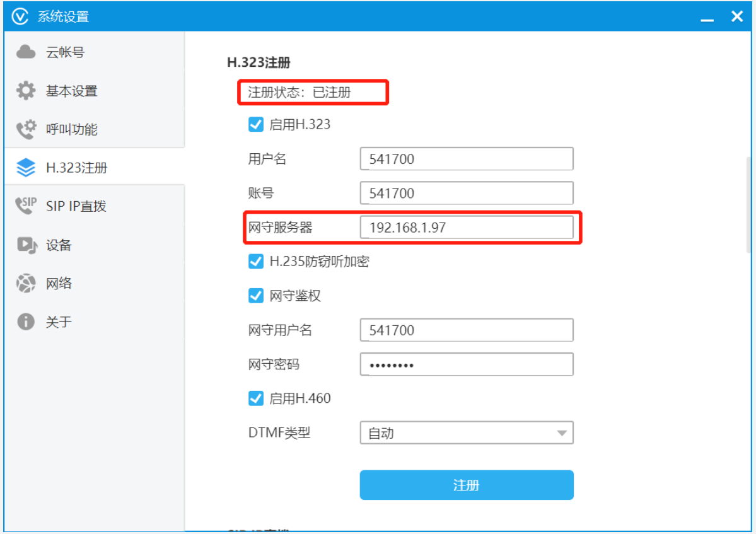The height and width of the screenshot is (534, 756).
Task: Click the phone-gear call function icon
Action: (26, 129)
